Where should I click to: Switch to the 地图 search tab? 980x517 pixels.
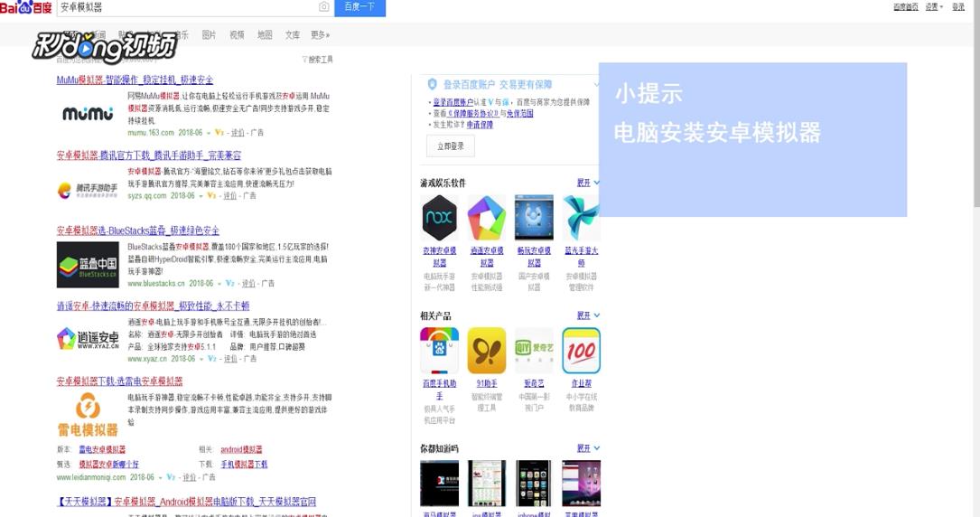(265, 35)
